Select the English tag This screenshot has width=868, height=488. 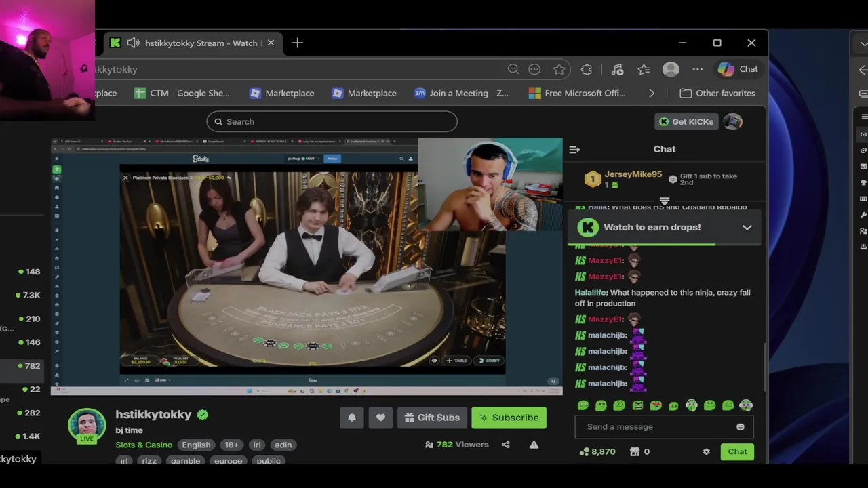click(196, 445)
